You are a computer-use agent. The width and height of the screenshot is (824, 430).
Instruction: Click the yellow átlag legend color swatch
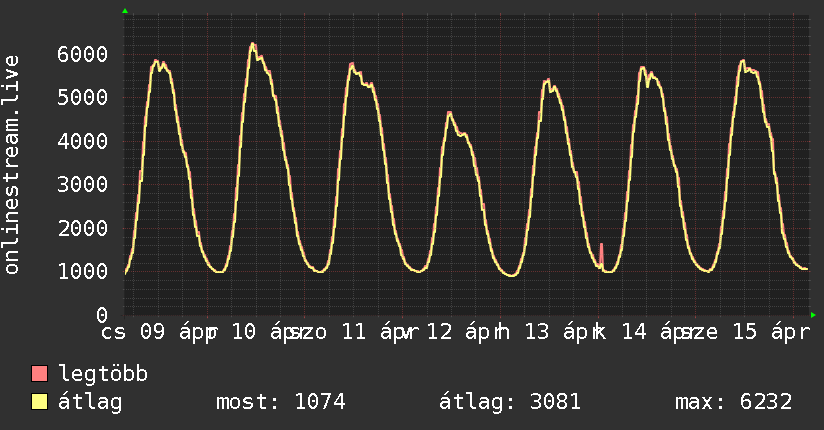(40, 403)
